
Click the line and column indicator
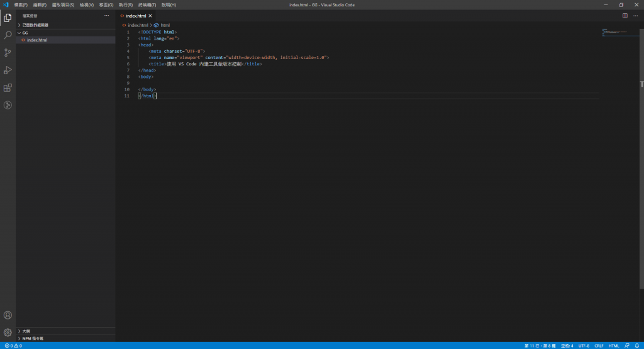pos(540,346)
